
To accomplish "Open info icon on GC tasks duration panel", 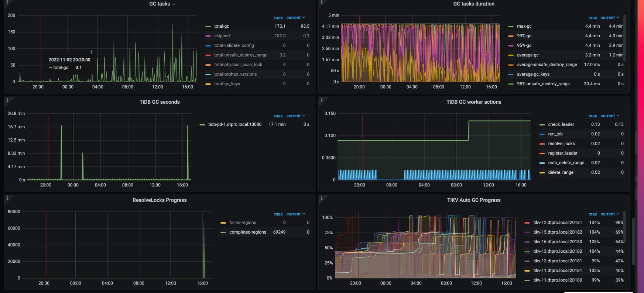I will point(322,2).
